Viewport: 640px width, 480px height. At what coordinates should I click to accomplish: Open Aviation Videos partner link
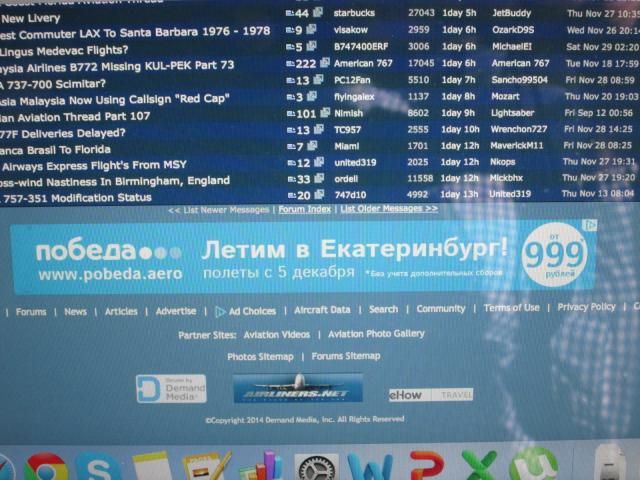[277, 335]
